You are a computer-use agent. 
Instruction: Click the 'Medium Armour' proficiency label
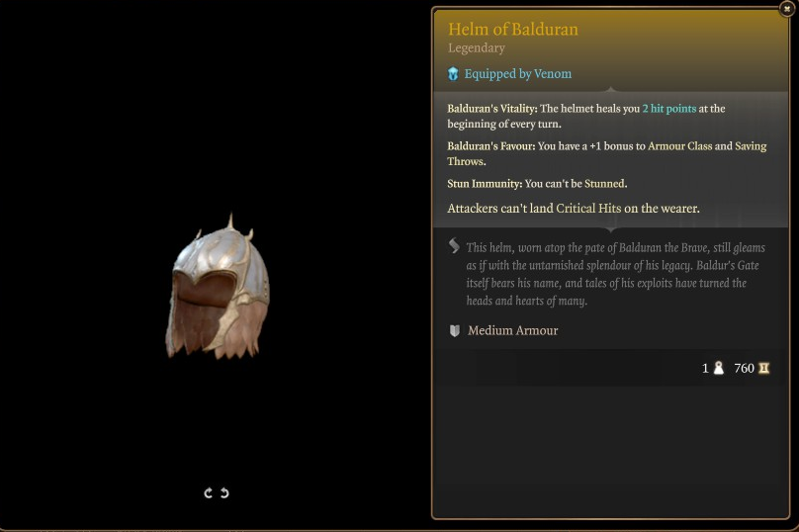(x=512, y=330)
